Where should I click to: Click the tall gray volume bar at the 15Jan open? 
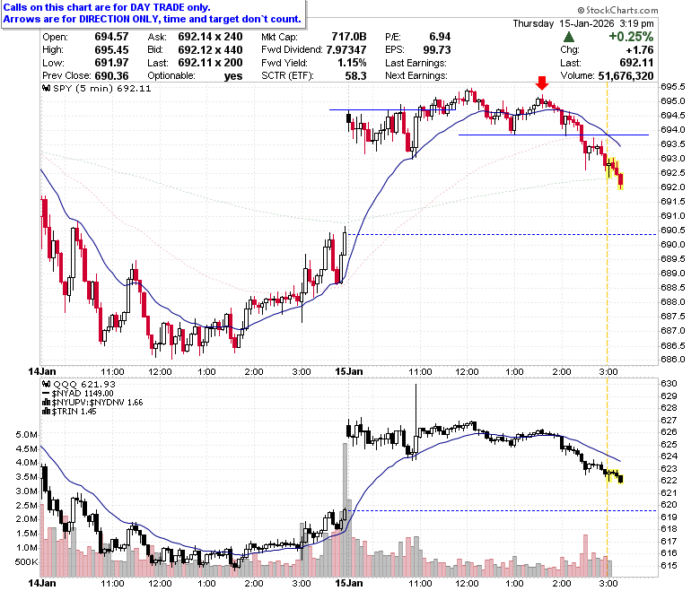pyautogui.click(x=345, y=509)
